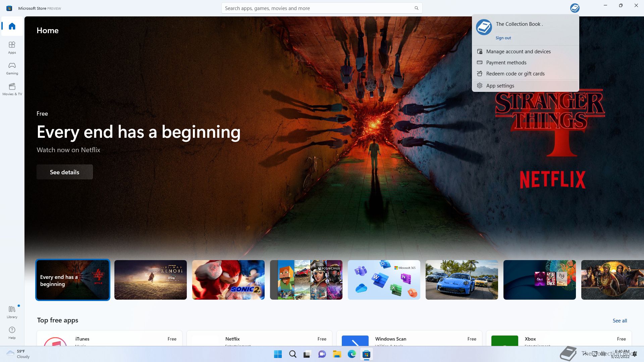
Task: Click the Microsoft Store logo in title bar
Action: (x=9, y=8)
